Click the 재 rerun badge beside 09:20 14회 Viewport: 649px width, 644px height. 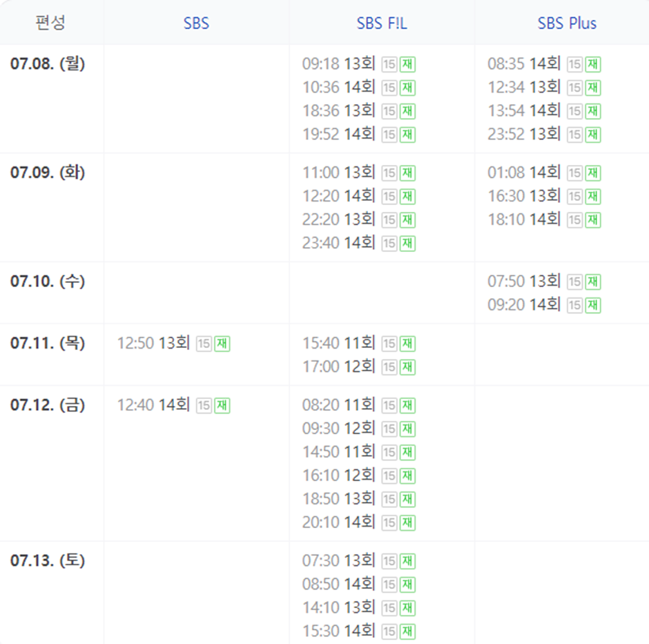[592, 306]
